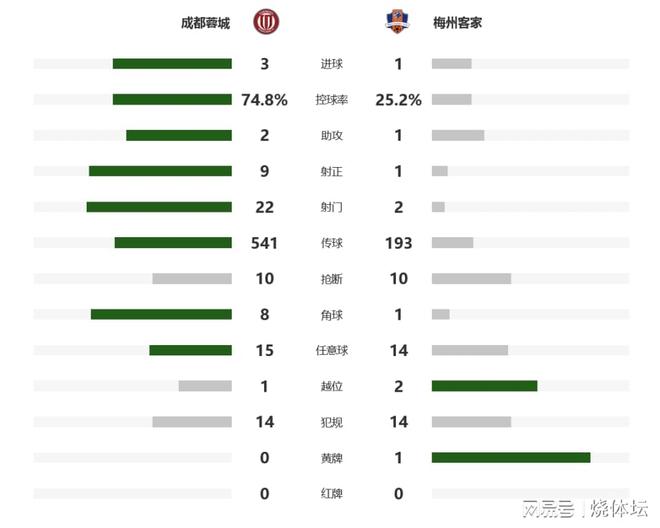
Task: Click the 射门 shots stat label
Action: point(331,207)
